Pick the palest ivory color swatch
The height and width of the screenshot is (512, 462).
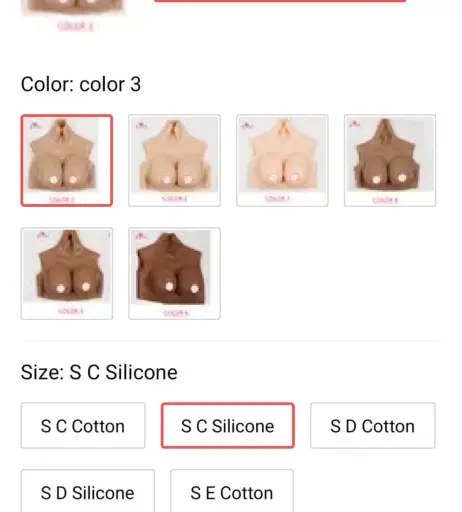(282, 160)
